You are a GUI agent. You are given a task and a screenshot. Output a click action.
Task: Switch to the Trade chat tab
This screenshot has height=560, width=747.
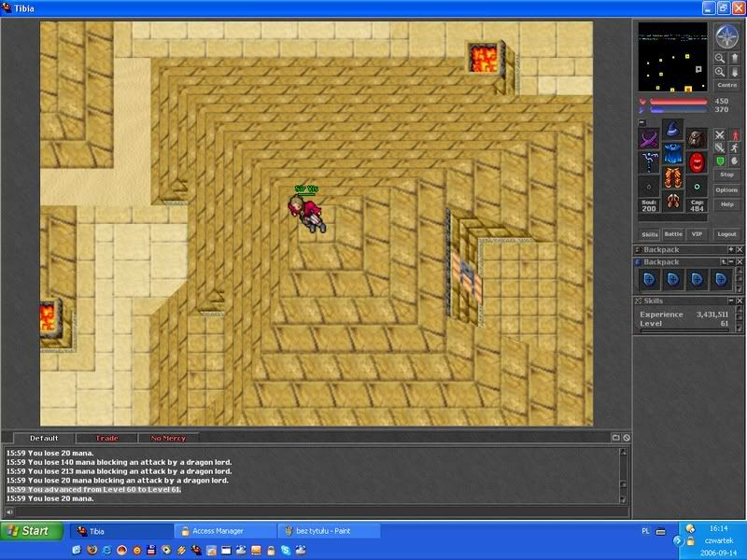pyautogui.click(x=106, y=438)
